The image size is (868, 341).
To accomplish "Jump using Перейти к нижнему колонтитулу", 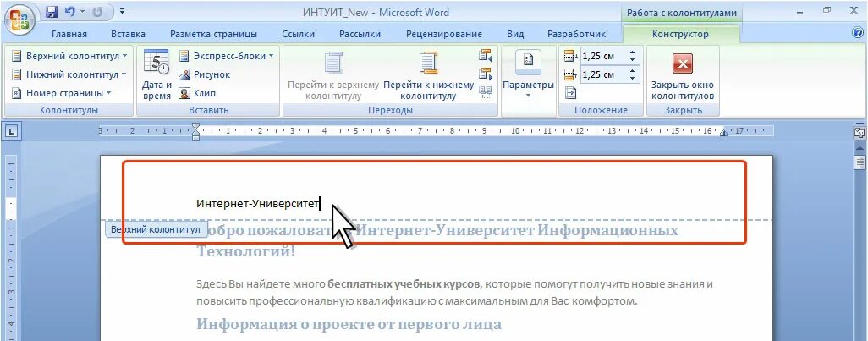I will [x=428, y=76].
